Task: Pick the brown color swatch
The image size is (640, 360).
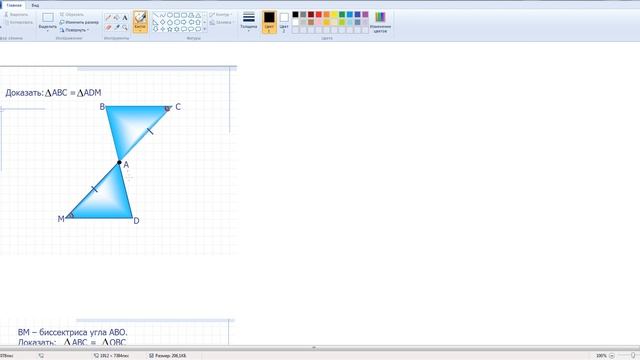Action: [311, 22]
